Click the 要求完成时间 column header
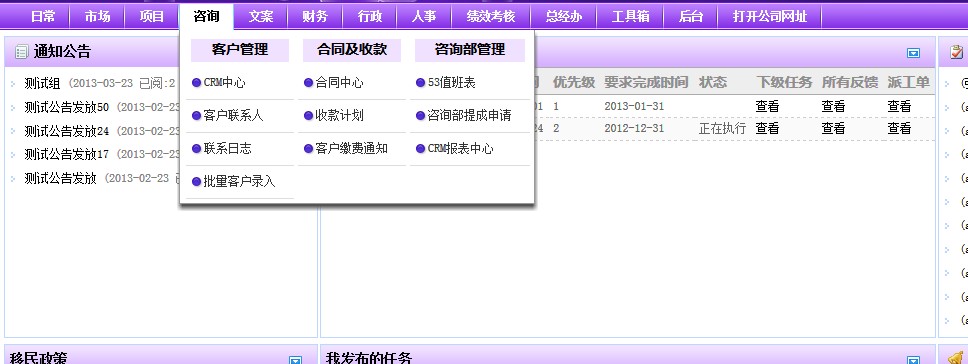The width and height of the screenshot is (968, 364). coord(645,83)
